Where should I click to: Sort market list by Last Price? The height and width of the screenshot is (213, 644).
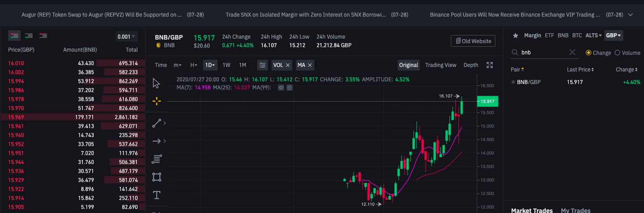pos(581,70)
